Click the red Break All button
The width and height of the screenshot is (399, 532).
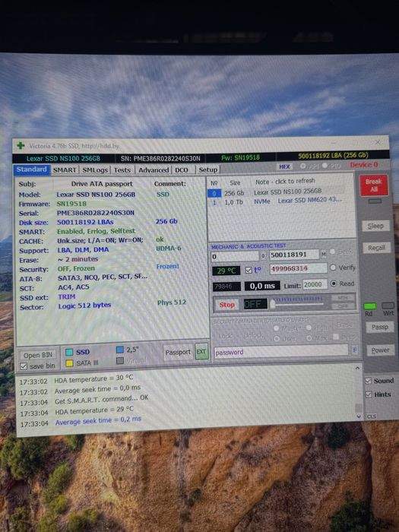(374, 185)
